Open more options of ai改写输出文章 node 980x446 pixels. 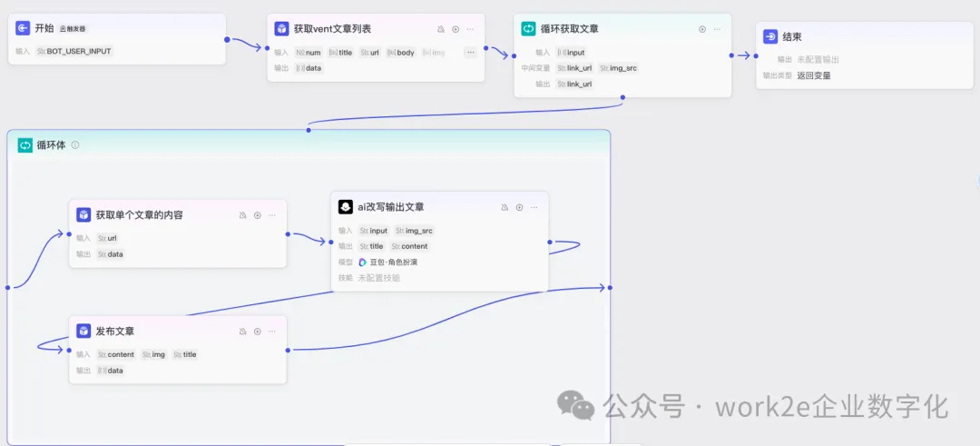click(534, 207)
